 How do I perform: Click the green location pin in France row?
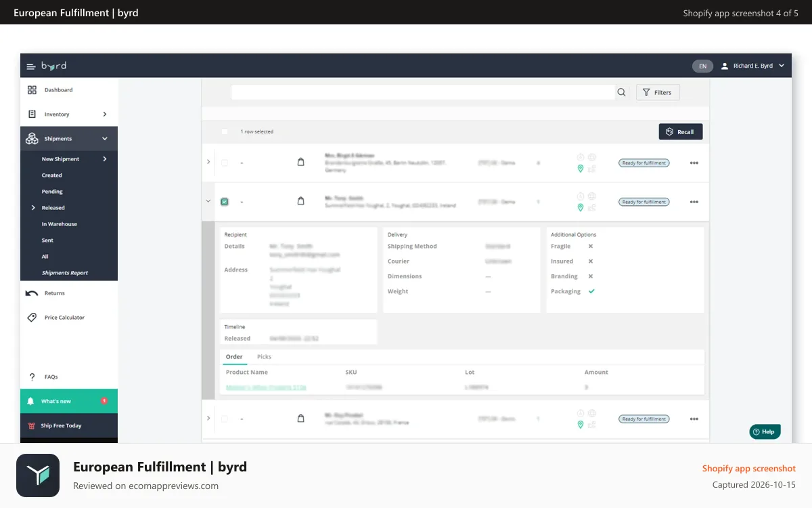coord(580,425)
